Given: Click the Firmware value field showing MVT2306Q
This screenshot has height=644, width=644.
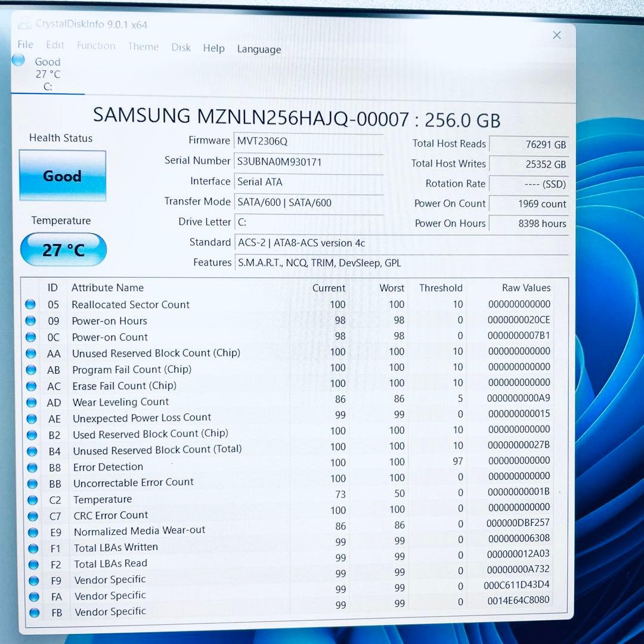Looking at the screenshot, I should (308, 141).
